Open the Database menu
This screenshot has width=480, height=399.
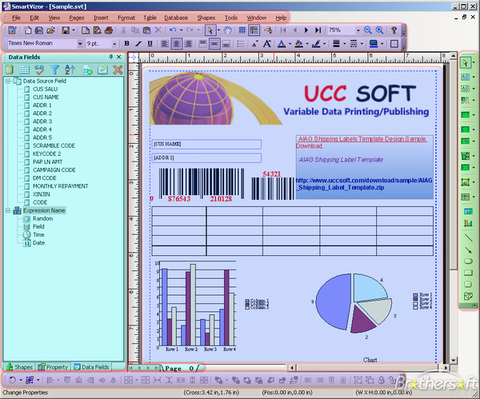[x=176, y=18]
